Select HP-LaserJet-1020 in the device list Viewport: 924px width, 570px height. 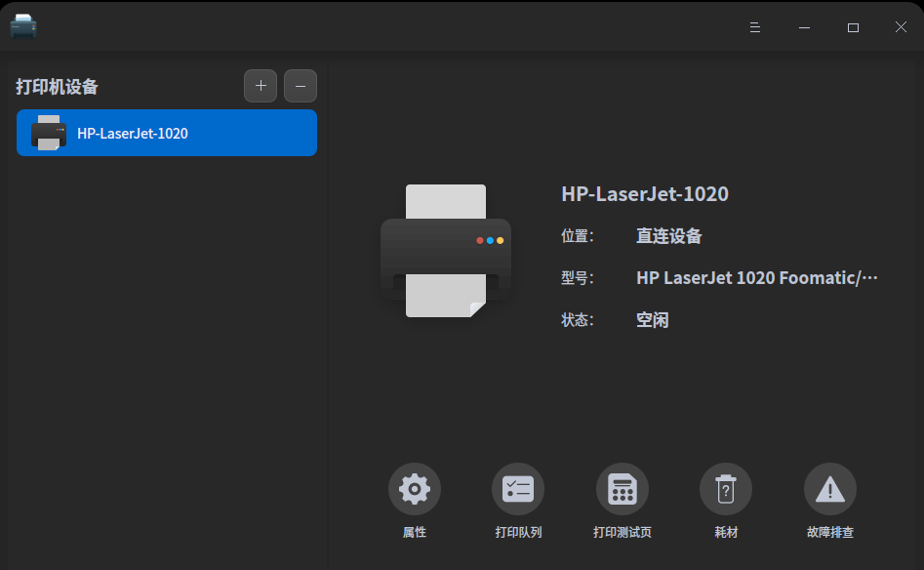(x=167, y=133)
